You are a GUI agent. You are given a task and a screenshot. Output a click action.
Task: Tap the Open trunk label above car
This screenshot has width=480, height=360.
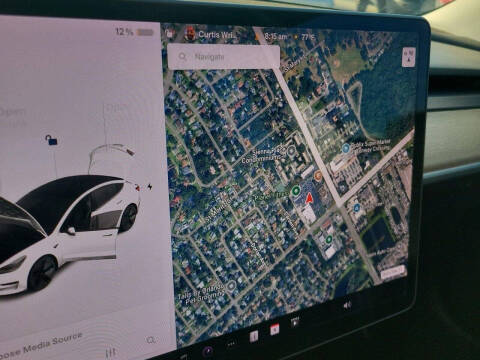pyautogui.click(x=116, y=108)
